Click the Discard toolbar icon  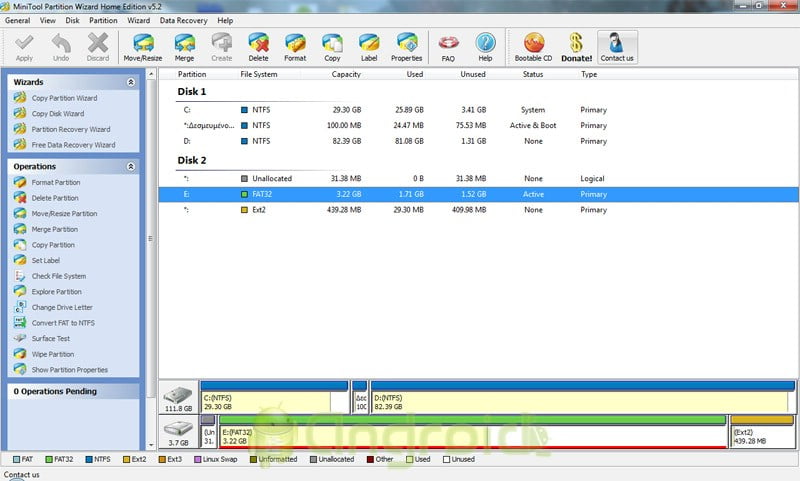click(97, 47)
